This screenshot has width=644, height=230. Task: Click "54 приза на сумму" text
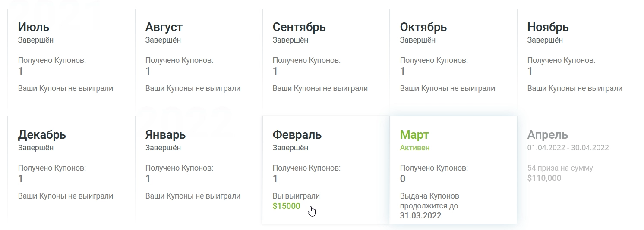coord(560,168)
